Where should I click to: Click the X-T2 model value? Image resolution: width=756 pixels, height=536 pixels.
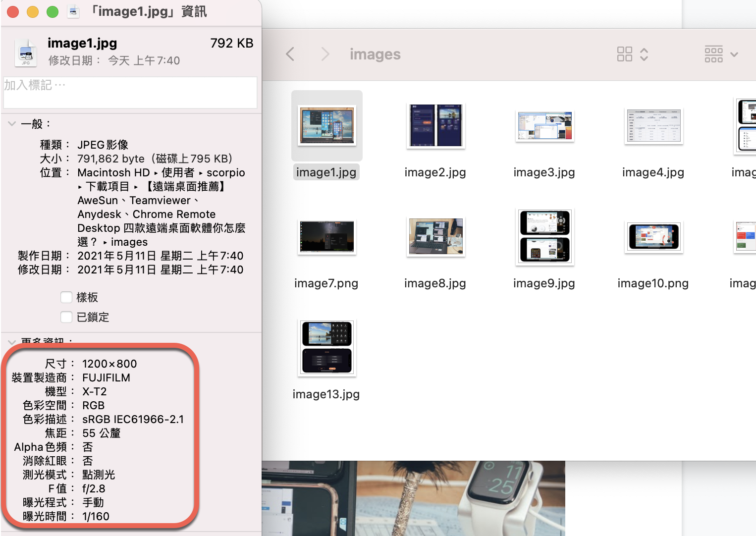coord(94,391)
